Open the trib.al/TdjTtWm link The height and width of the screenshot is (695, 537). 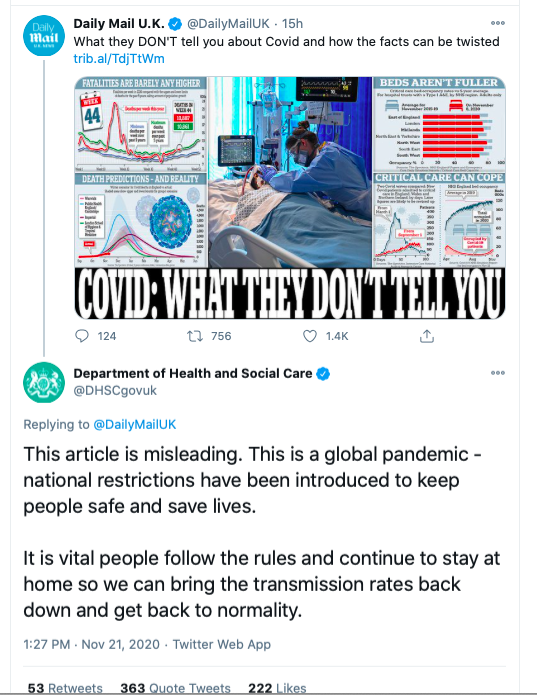(x=119, y=59)
